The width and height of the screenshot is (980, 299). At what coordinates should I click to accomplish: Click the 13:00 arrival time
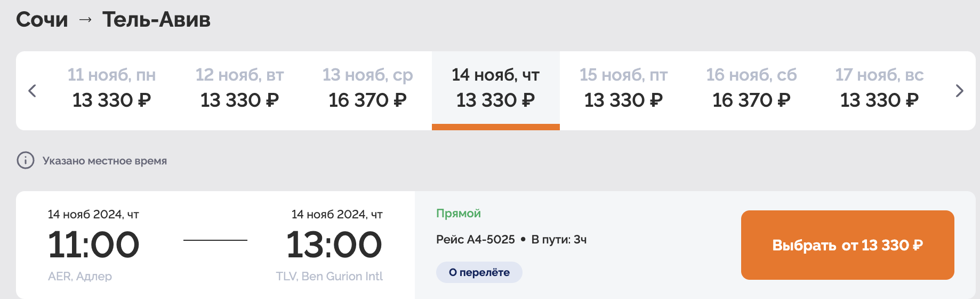[x=334, y=245]
